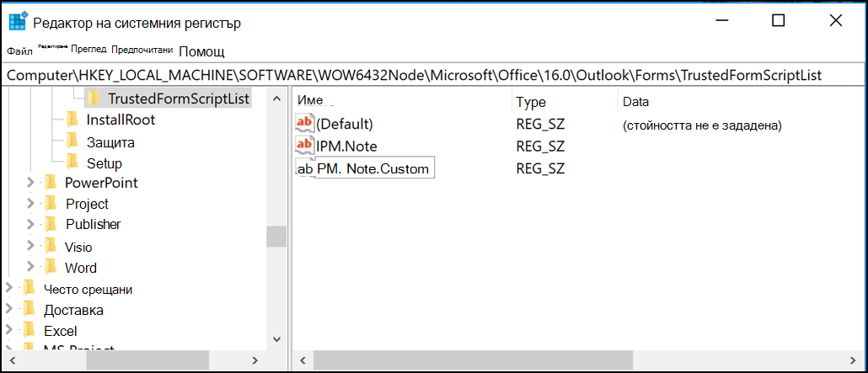Select the Word folder icon

pyautogui.click(x=51, y=268)
